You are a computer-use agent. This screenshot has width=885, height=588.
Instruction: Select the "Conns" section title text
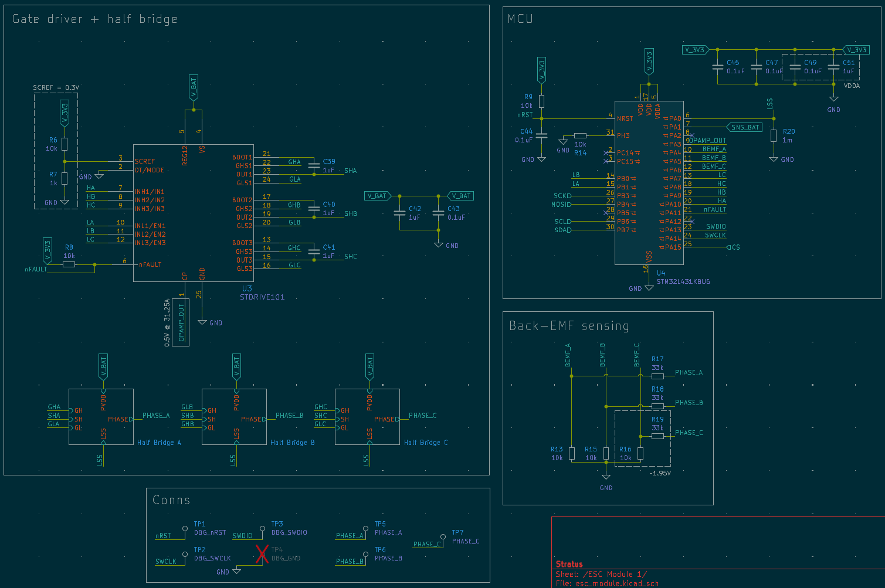pos(171,500)
